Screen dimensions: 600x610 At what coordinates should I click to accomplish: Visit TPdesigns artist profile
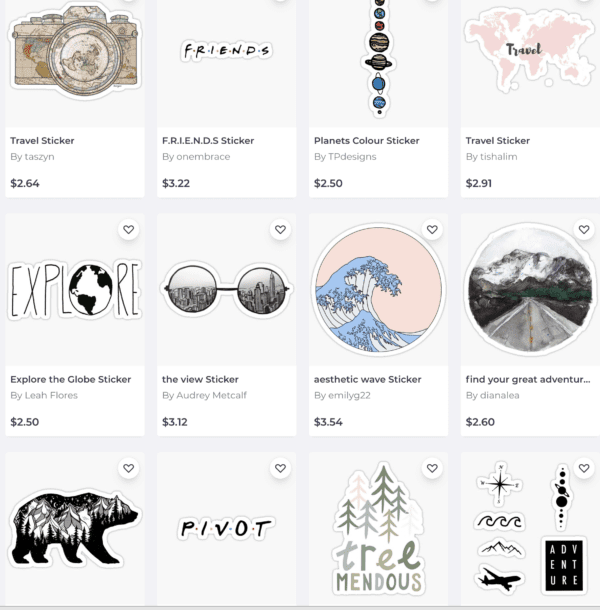pyautogui.click(x=345, y=157)
